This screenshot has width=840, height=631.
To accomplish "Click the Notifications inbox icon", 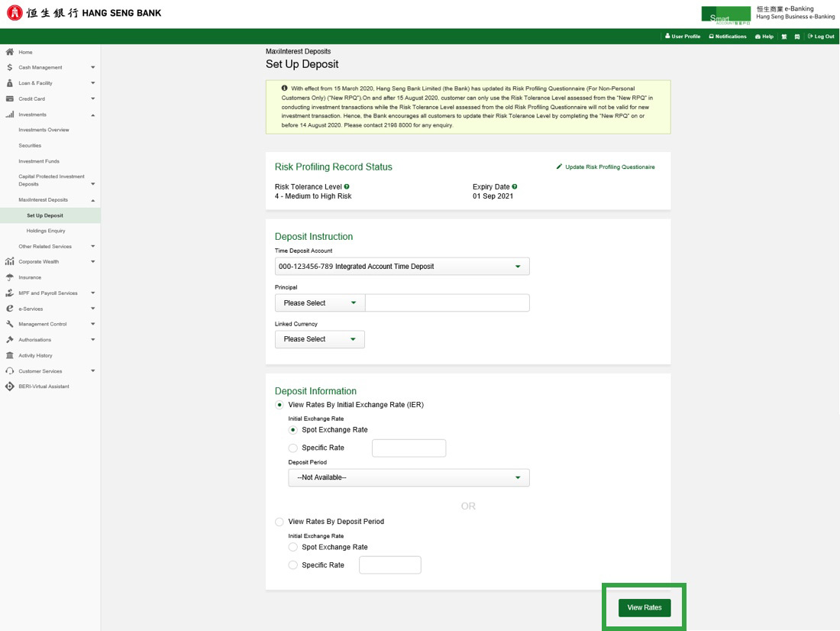I will click(x=712, y=37).
